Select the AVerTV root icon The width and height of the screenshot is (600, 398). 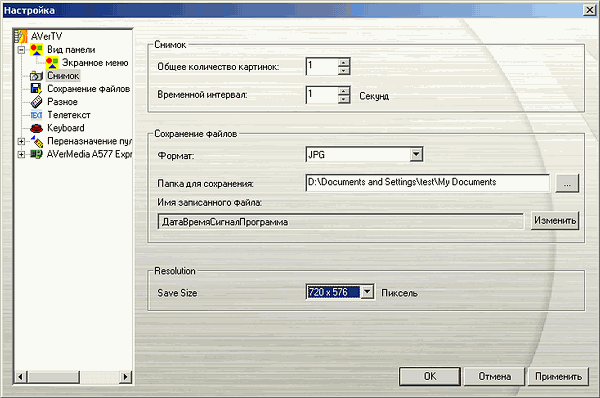pos(21,36)
